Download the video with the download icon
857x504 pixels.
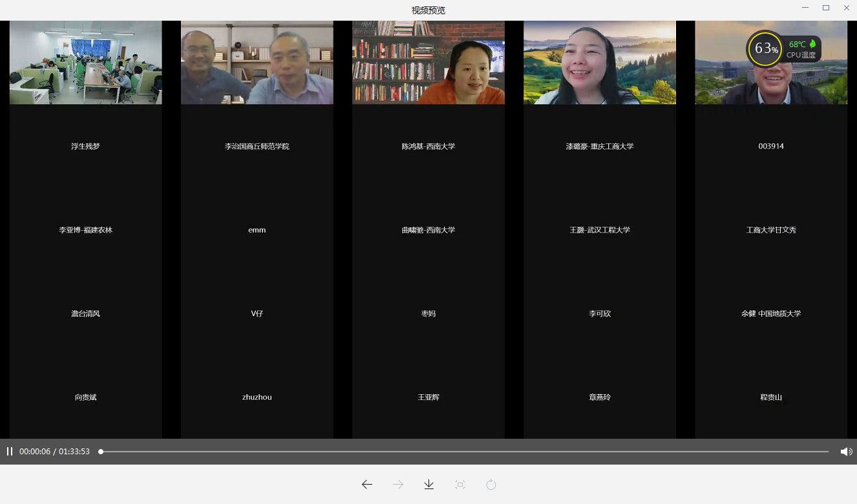point(429,485)
